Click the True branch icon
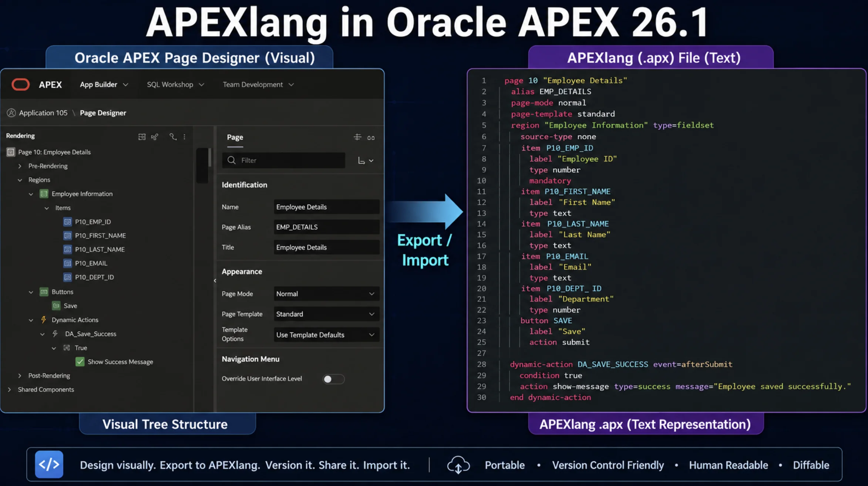The width and height of the screenshot is (868, 486). [x=67, y=348]
